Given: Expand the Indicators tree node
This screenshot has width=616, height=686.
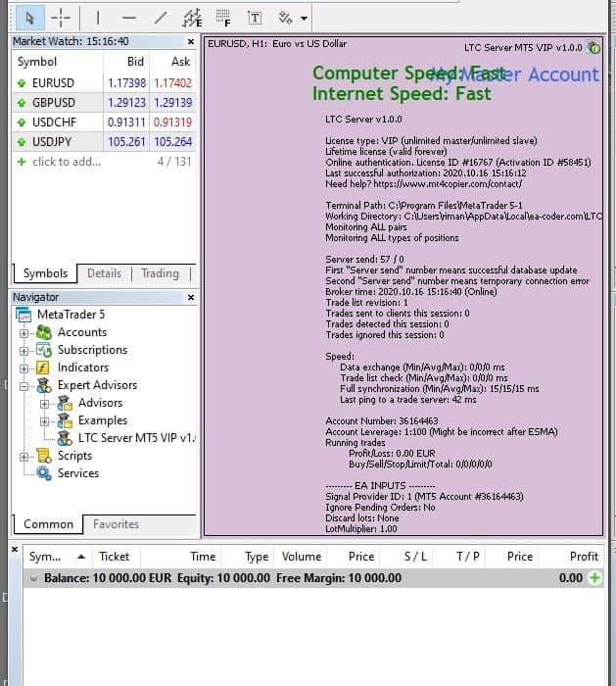Looking at the screenshot, I should point(24,368).
